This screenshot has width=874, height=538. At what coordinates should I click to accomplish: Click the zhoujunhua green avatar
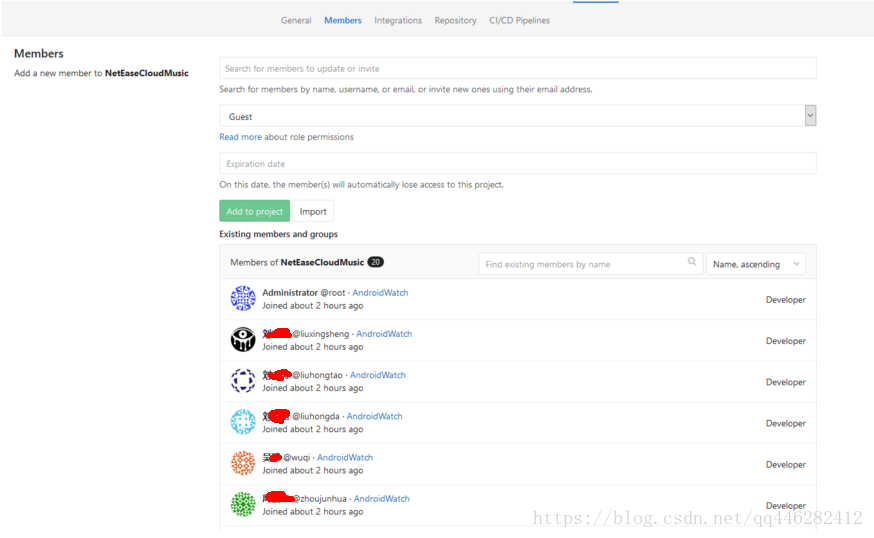point(243,504)
